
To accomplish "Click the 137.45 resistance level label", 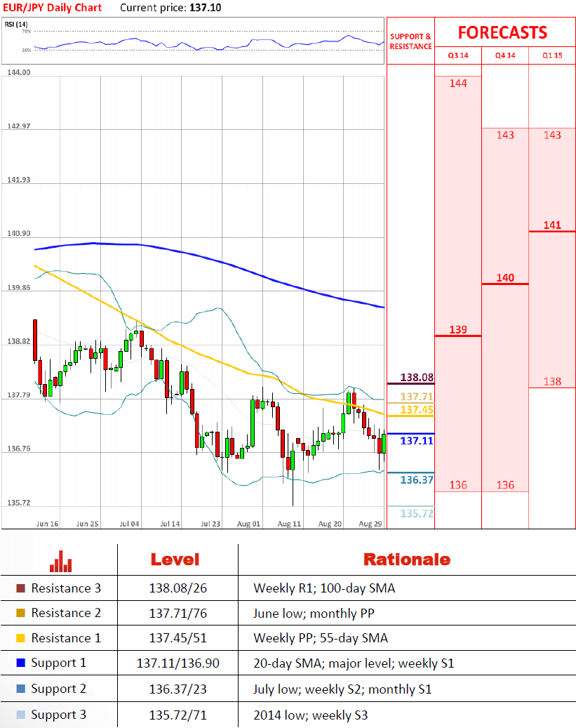I will click(x=417, y=410).
